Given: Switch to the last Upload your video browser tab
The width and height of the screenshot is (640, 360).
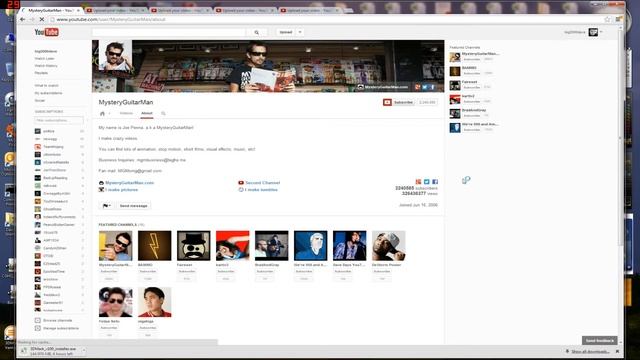Looking at the screenshot, I should pos(310,10).
